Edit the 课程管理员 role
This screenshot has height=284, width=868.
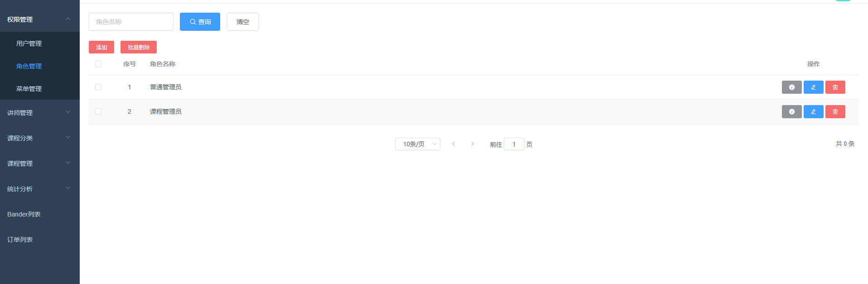point(813,111)
